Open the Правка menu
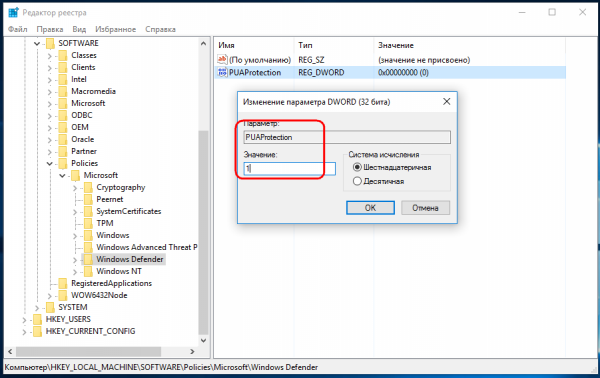600x378 pixels. (50, 29)
